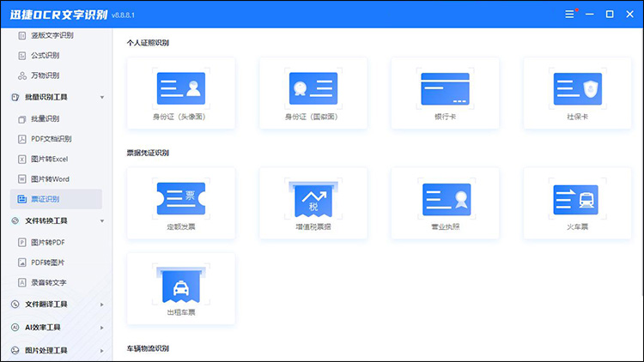Screen dimensions: 644x362
Task: Click the vertical text recognition sidebar icon
Action: point(22,36)
